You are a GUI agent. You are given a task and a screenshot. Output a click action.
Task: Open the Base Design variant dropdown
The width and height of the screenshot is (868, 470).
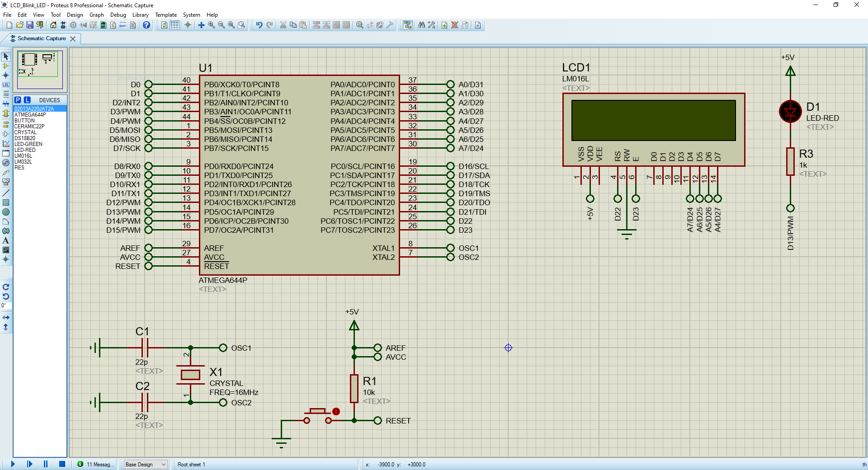pos(146,464)
